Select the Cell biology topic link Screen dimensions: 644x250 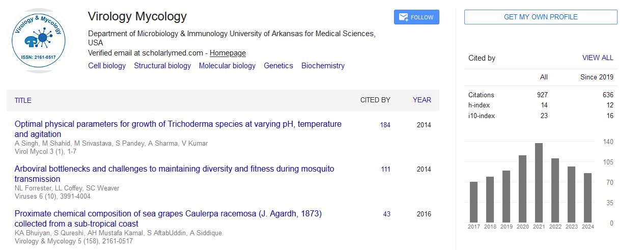coord(107,66)
